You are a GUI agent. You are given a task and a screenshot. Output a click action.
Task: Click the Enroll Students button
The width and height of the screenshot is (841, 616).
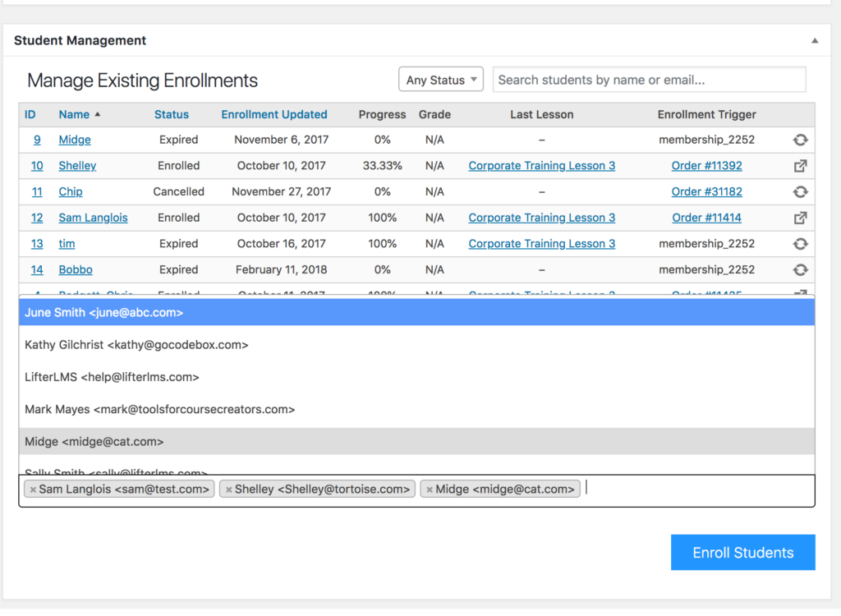point(742,552)
